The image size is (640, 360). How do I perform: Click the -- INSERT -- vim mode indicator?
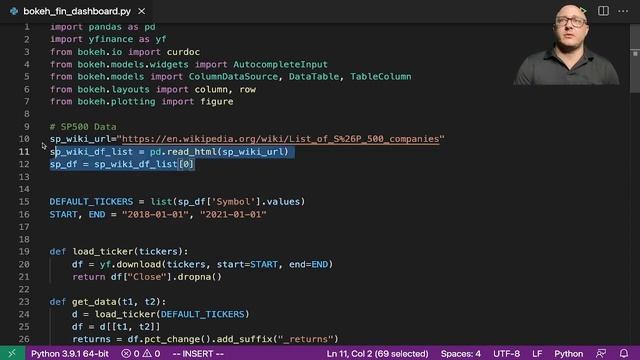(x=198, y=353)
